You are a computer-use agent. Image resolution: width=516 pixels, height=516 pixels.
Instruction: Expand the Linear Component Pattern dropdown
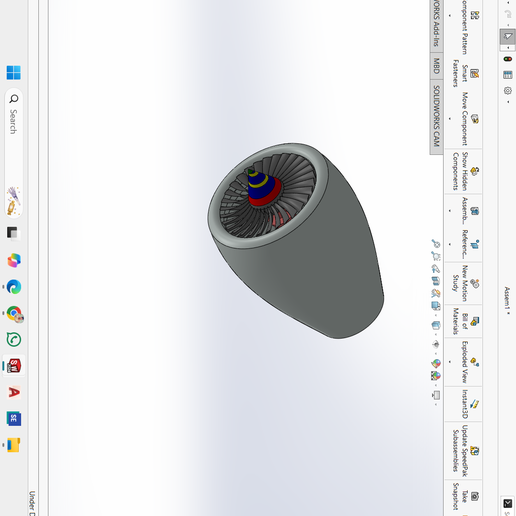point(450,16)
